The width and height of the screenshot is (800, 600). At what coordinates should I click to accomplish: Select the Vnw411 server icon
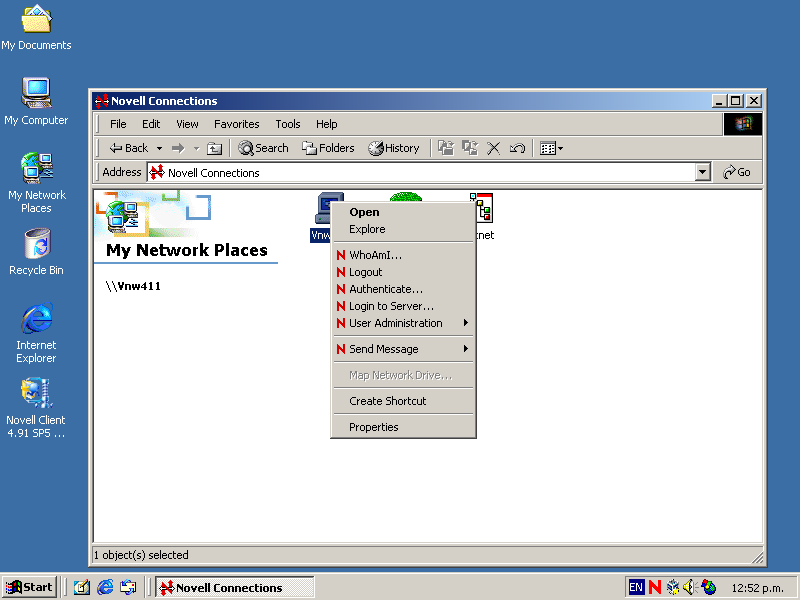pyautogui.click(x=321, y=217)
